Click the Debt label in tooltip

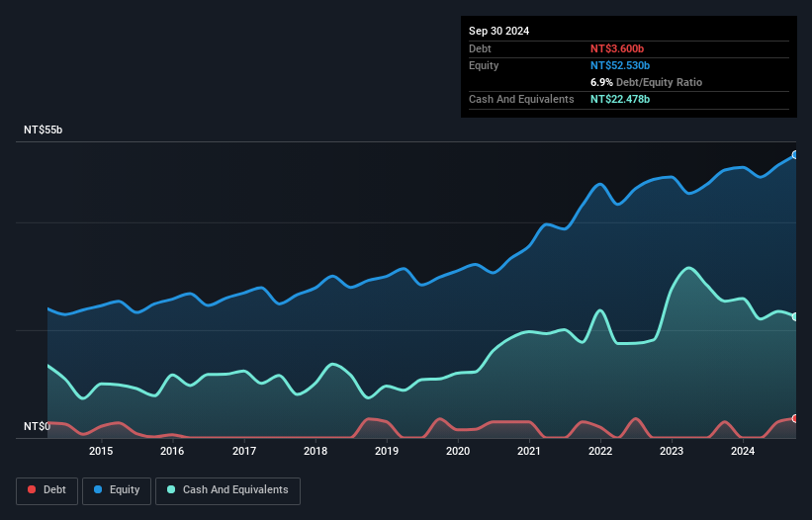coord(480,48)
